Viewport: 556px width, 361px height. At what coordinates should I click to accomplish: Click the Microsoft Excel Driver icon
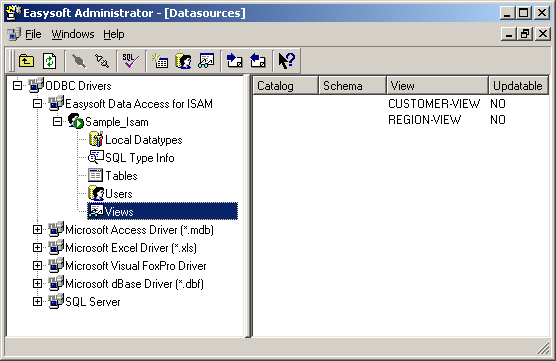(56, 248)
